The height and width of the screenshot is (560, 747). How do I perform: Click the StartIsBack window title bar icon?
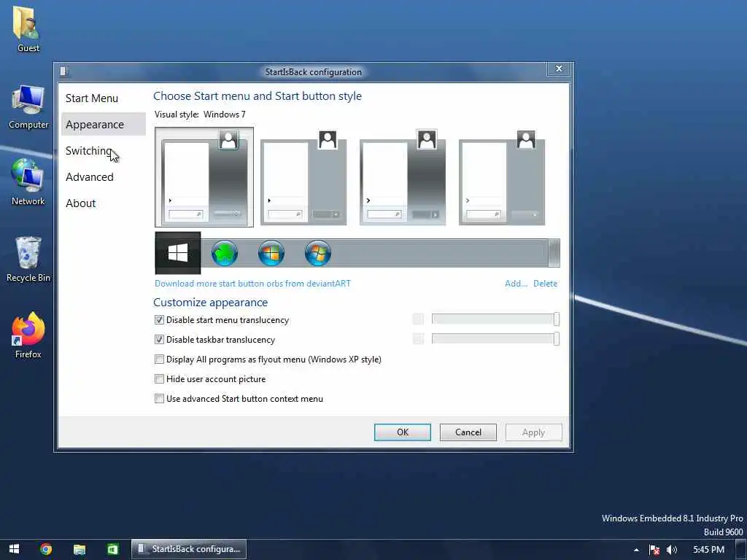pos(64,71)
